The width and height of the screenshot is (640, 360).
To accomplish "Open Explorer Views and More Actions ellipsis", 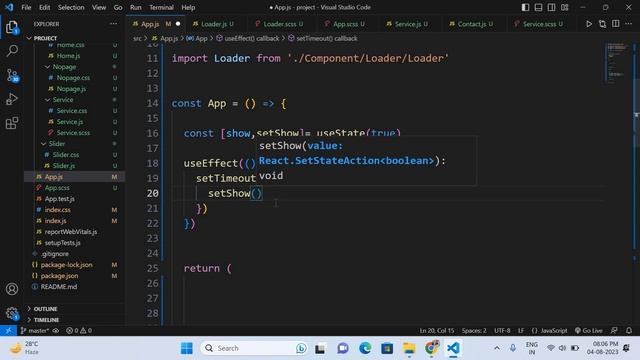I will pos(113,24).
